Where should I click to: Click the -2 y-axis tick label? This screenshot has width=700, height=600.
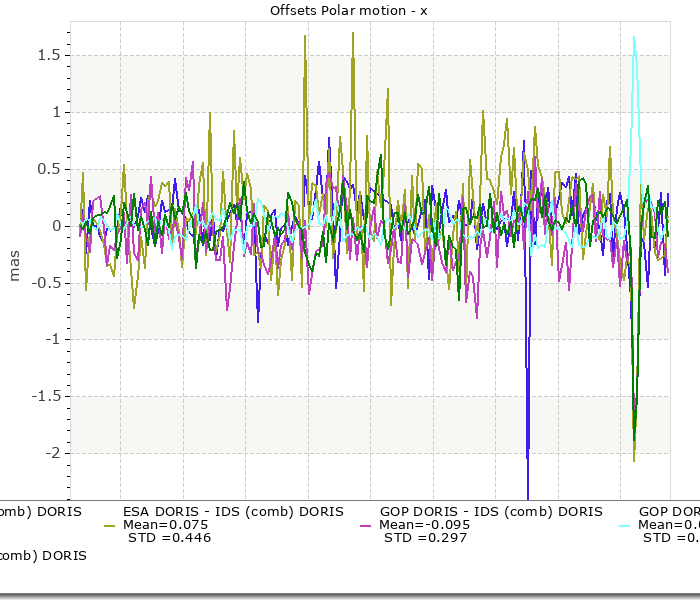(x=49, y=452)
